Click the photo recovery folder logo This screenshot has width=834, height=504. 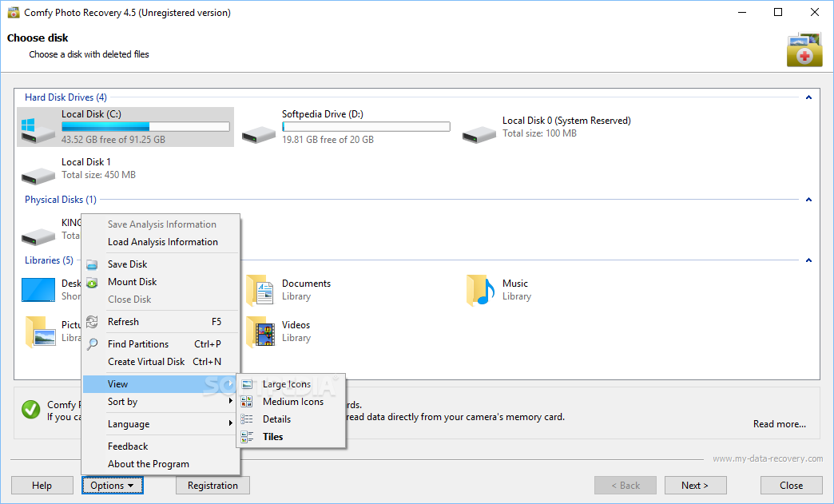pos(804,50)
